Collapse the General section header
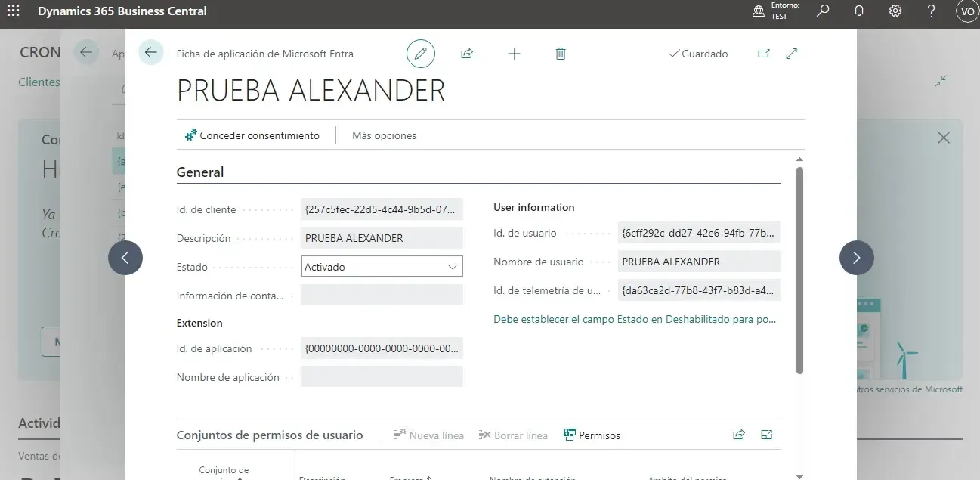The height and width of the screenshot is (480, 980). [x=200, y=172]
